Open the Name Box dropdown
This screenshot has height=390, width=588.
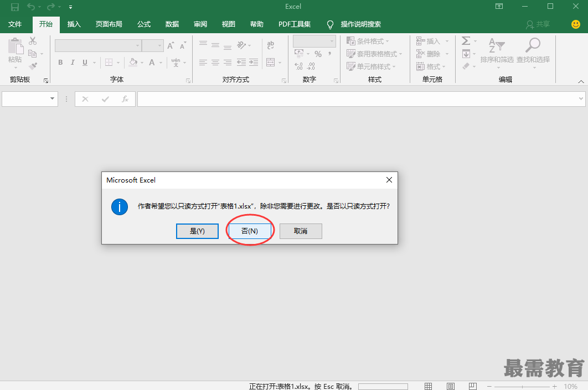point(52,99)
